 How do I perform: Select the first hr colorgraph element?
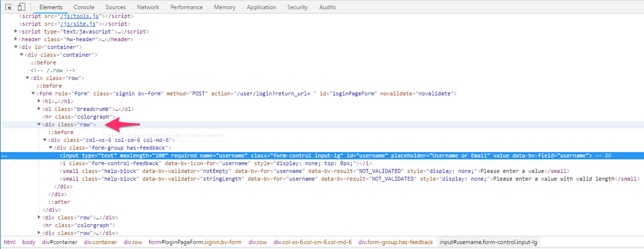(79, 117)
